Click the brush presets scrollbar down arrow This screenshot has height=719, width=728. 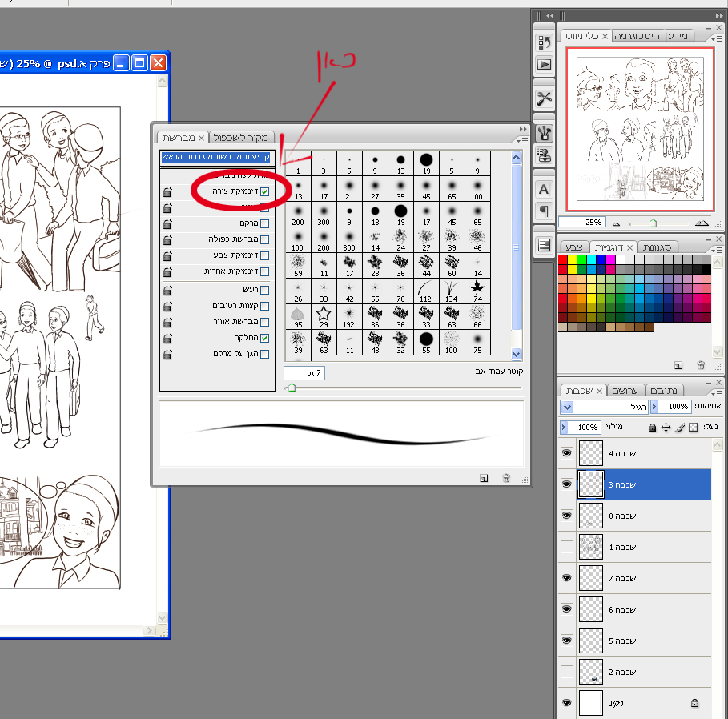pos(517,354)
